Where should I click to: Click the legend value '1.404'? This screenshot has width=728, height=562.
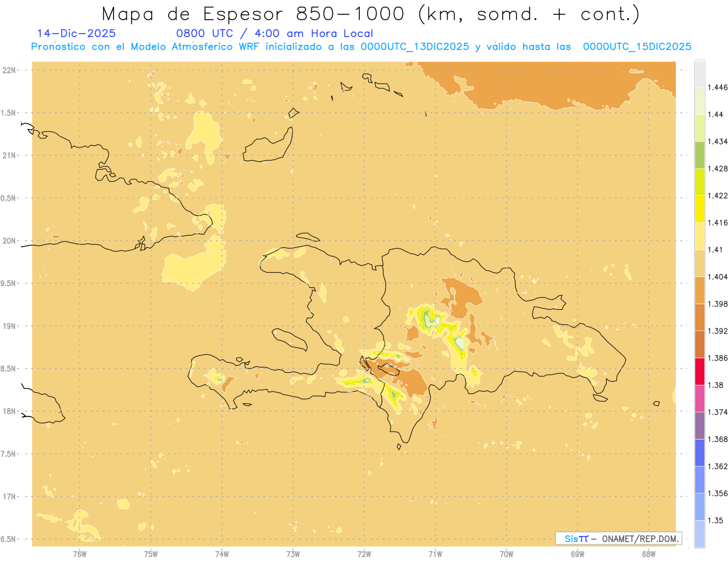click(x=717, y=276)
